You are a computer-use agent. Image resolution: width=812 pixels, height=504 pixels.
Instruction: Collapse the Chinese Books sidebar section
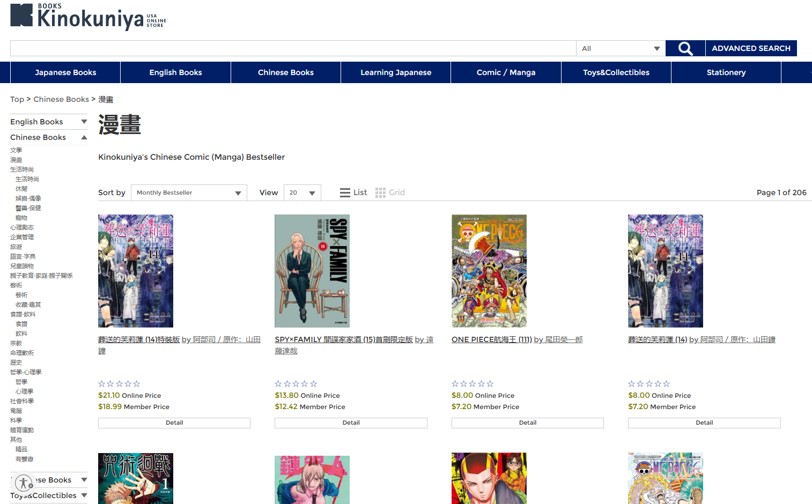tap(48, 137)
